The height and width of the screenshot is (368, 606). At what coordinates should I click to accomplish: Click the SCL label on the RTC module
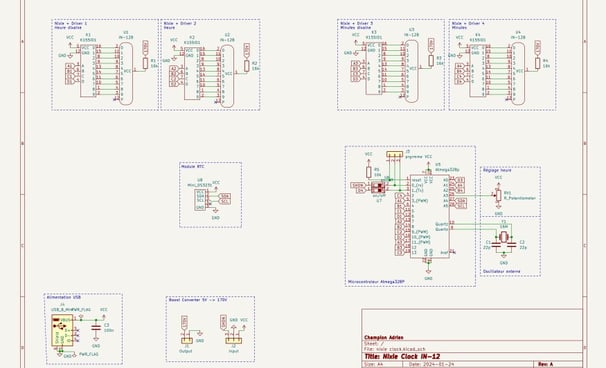click(x=225, y=201)
